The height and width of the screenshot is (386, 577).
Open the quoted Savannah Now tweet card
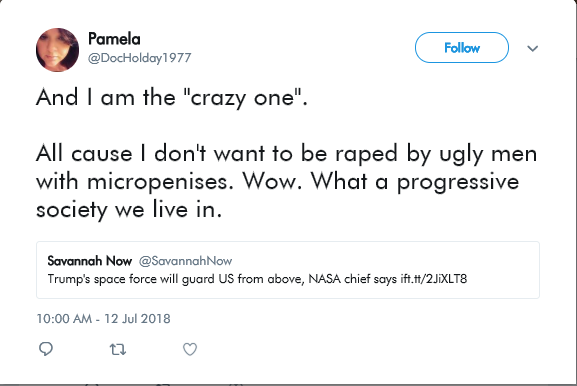pyautogui.click(x=288, y=270)
